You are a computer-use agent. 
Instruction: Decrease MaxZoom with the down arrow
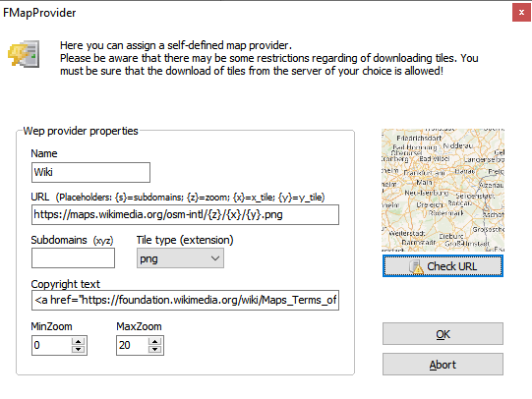(155, 349)
